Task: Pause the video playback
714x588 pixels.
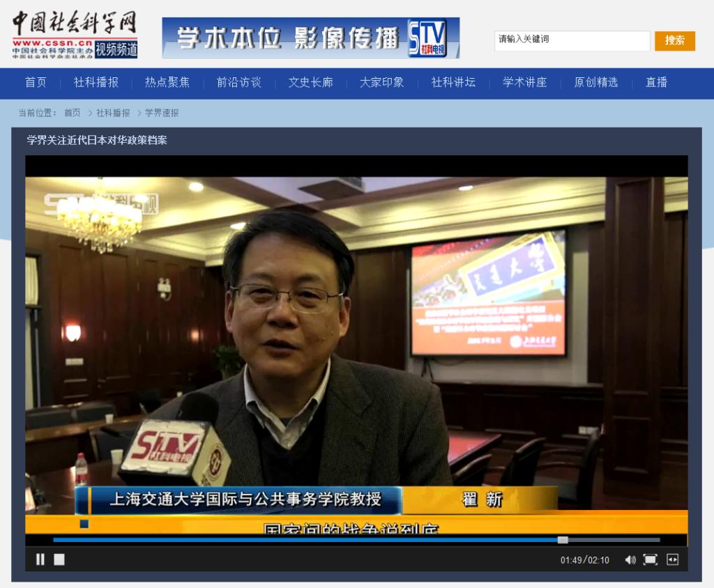Action: (x=40, y=559)
